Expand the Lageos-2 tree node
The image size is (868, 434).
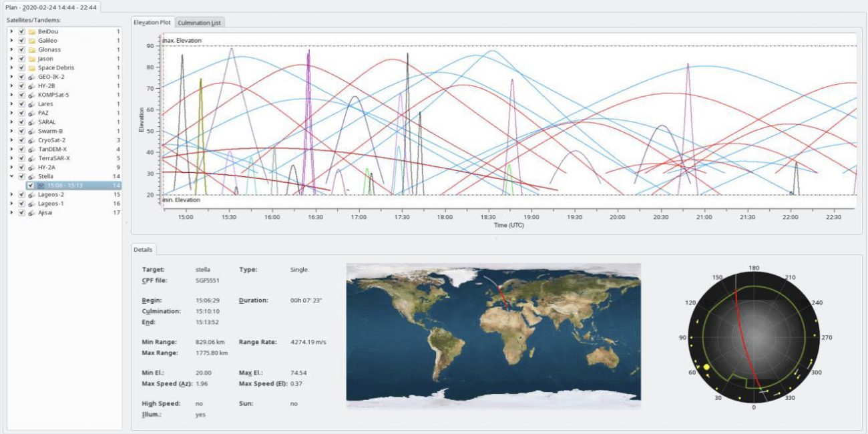[x=11, y=194]
